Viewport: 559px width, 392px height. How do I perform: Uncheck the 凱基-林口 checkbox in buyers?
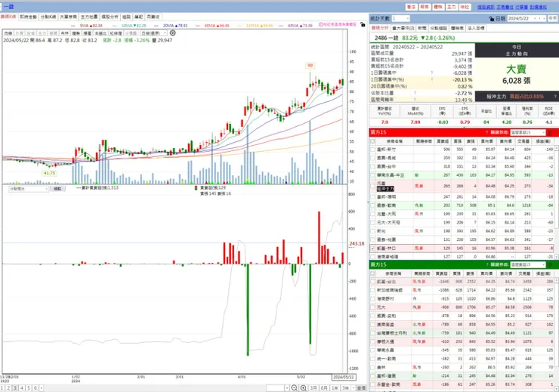pos(372,248)
